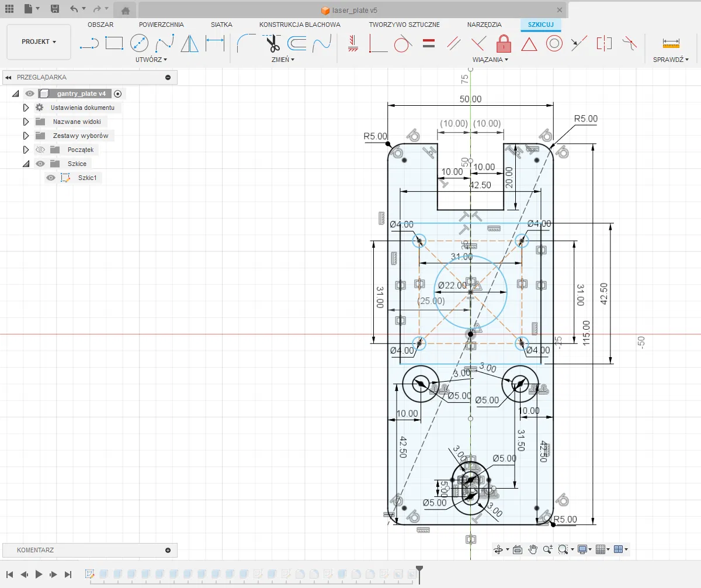Pick the Sketch Dimension tool
701x588 pixels.
click(x=215, y=43)
